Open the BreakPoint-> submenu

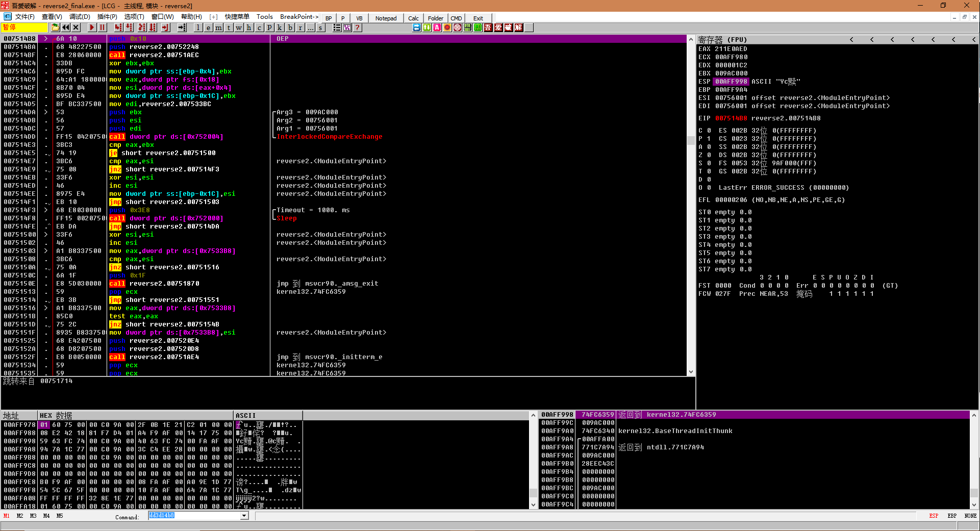[299, 17]
